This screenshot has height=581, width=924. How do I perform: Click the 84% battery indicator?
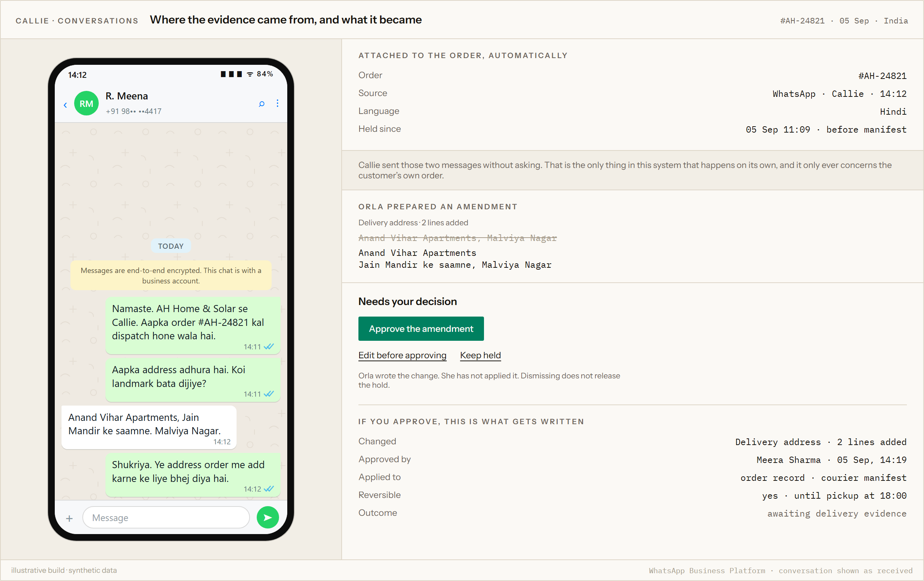265,74
